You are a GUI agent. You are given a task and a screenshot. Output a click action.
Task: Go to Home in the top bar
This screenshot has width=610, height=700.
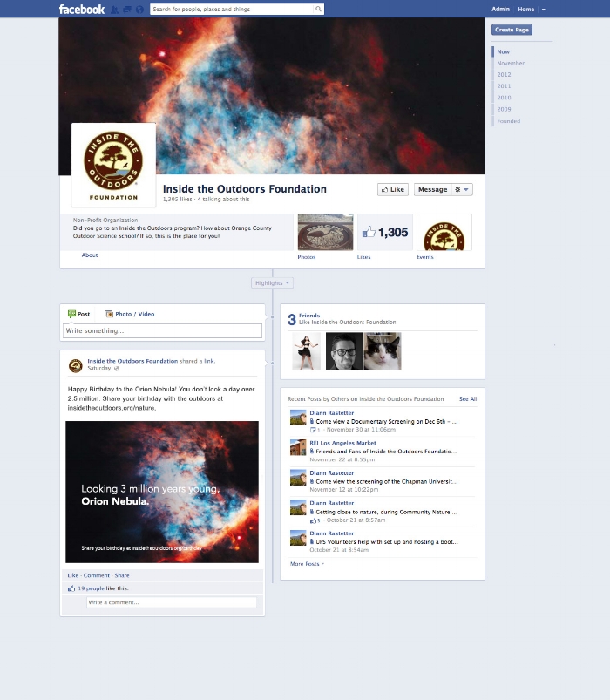(525, 9)
